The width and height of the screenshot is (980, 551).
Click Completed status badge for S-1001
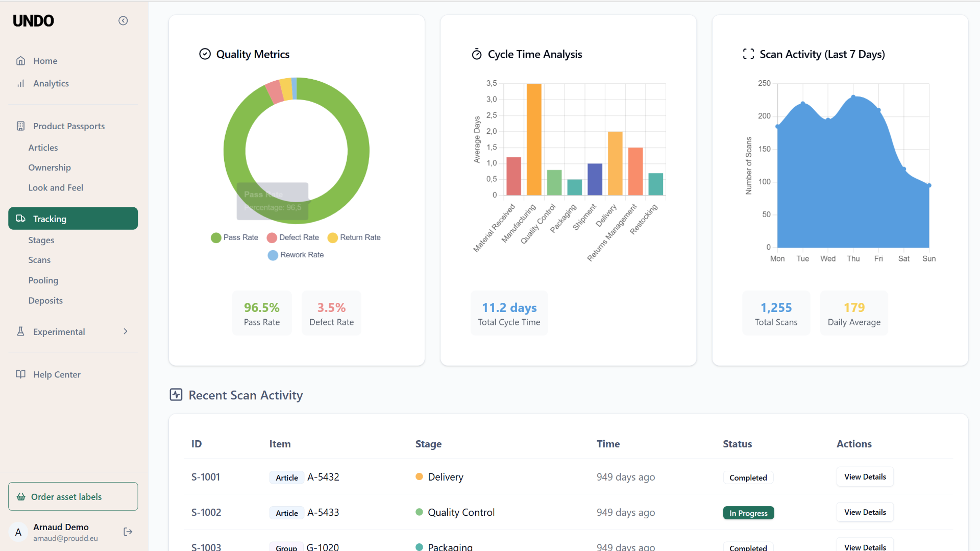tap(748, 477)
